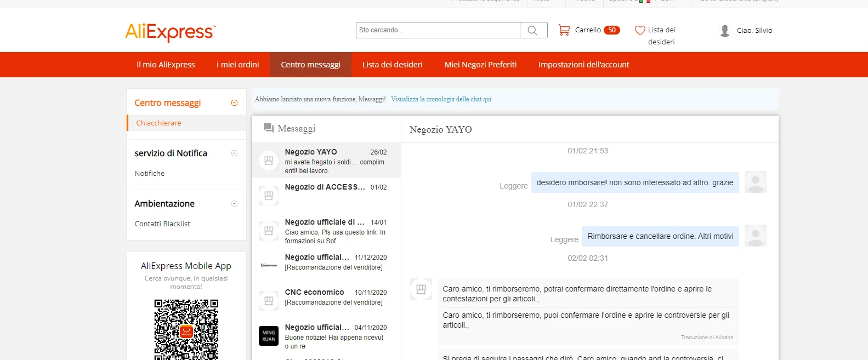The width and height of the screenshot is (868, 360).
Task: Click the store logo of the 11/12/2020 conversation
Action: click(269, 266)
